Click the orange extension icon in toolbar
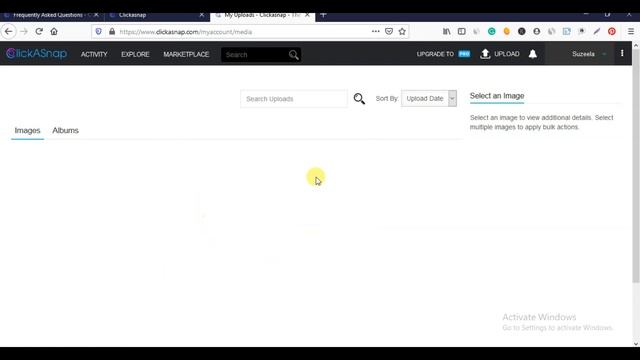The height and width of the screenshot is (360, 640). pos(507,31)
